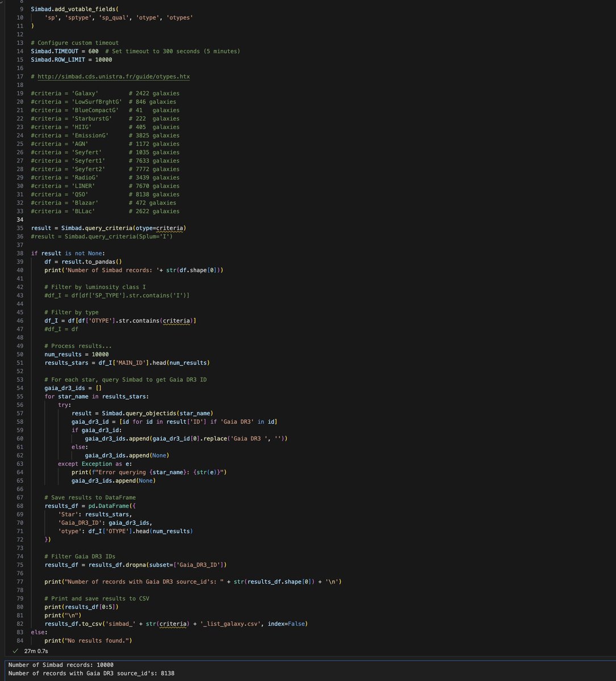This screenshot has width=616, height=681.
Task: Click line number 34 in the gutter
Action: pos(20,220)
